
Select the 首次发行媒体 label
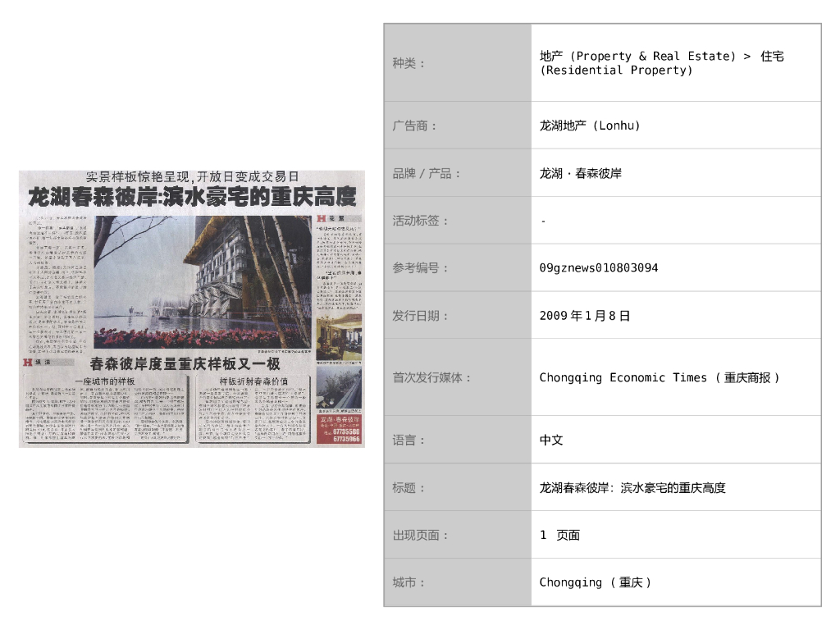coord(432,377)
